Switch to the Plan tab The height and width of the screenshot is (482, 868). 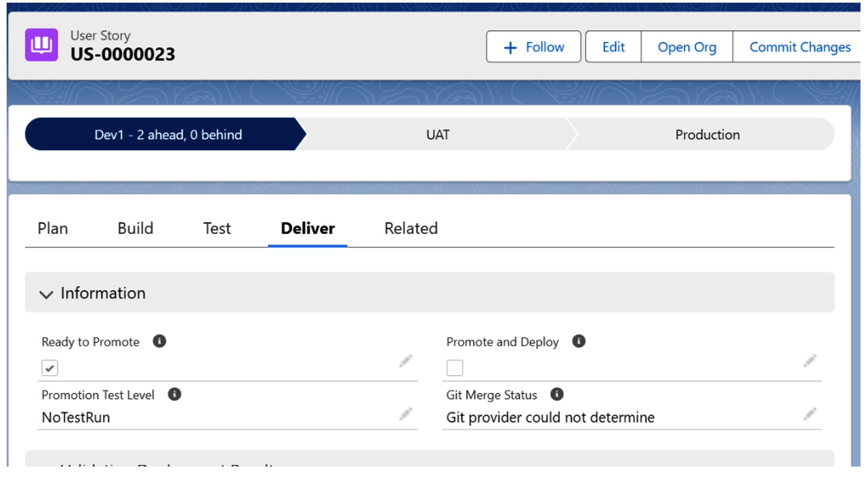coord(53,229)
